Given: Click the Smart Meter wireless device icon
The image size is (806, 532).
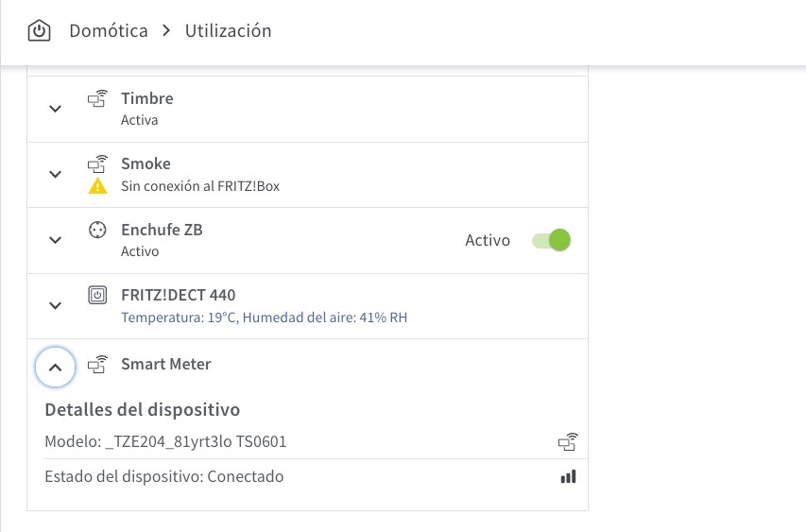Looking at the screenshot, I should 97,365.
